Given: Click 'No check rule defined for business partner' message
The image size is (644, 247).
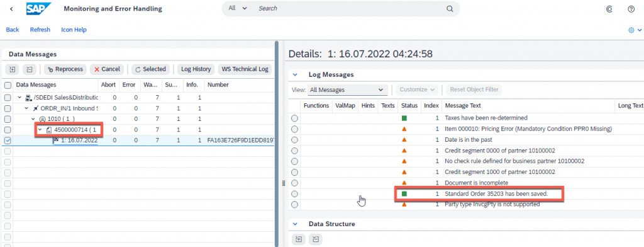Looking at the screenshot, I should point(514,161).
